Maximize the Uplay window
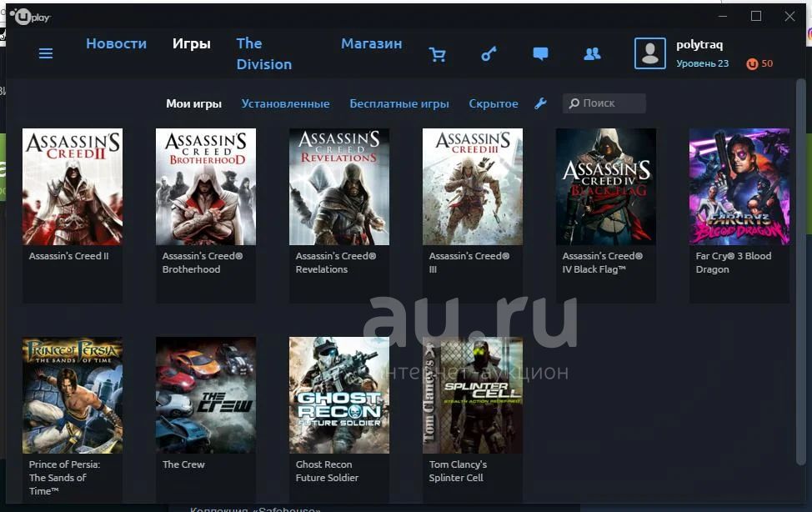The width and height of the screenshot is (812, 512). (756, 17)
